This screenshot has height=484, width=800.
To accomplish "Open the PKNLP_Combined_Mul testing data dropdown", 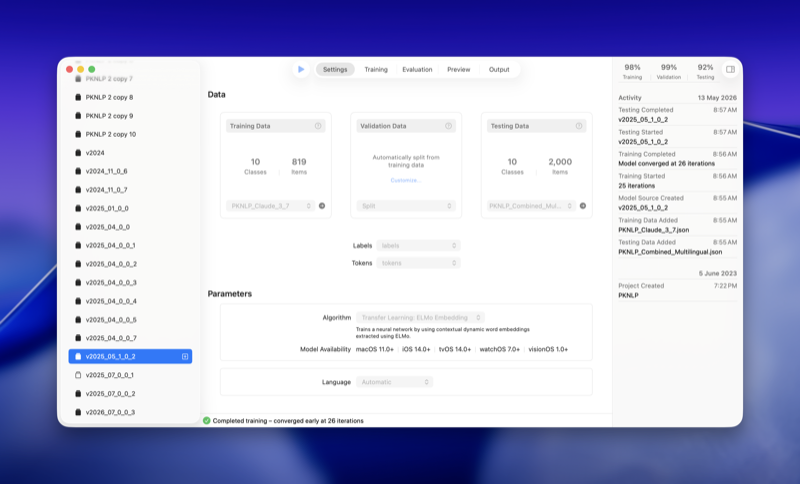I will [x=530, y=206].
